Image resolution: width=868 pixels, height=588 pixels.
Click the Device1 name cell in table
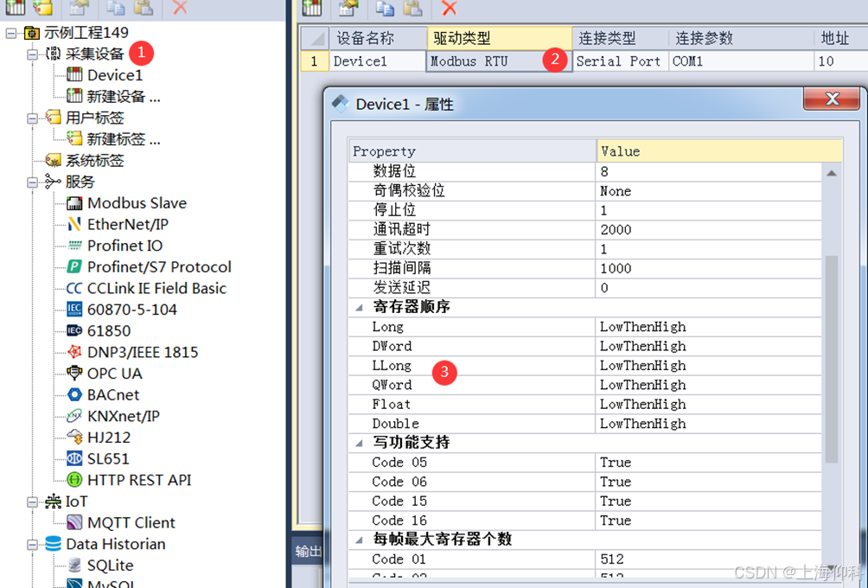coord(378,61)
